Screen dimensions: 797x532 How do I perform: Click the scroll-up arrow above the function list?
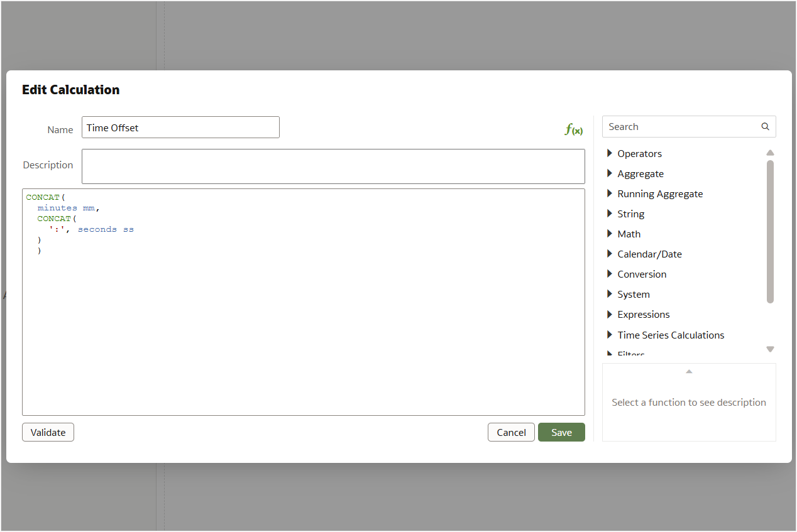[x=770, y=153]
